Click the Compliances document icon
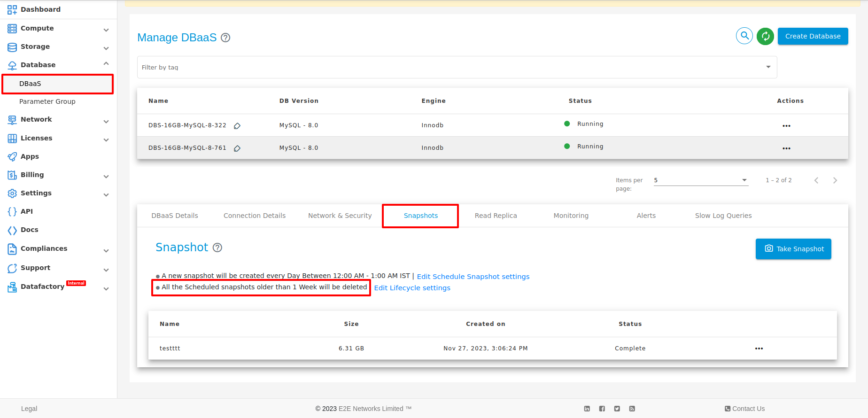868x418 pixels. [x=12, y=249]
